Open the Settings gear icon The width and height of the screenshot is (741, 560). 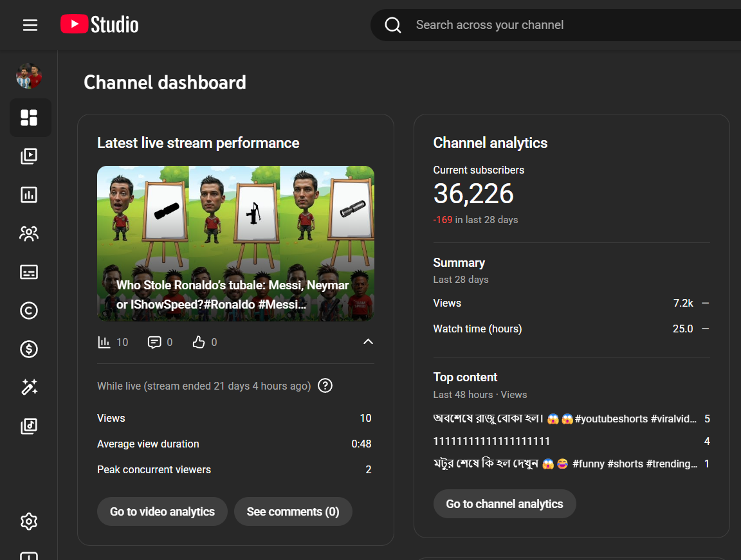click(x=29, y=521)
